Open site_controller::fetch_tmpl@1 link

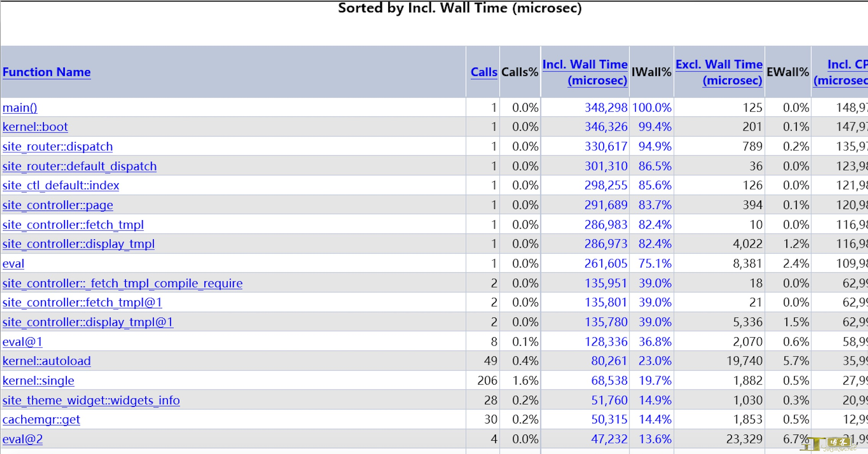click(x=82, y=303)
